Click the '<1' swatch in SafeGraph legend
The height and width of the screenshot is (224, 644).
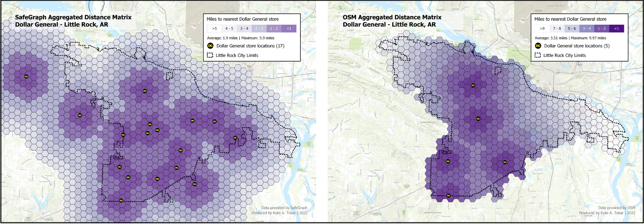click(289, 29)
